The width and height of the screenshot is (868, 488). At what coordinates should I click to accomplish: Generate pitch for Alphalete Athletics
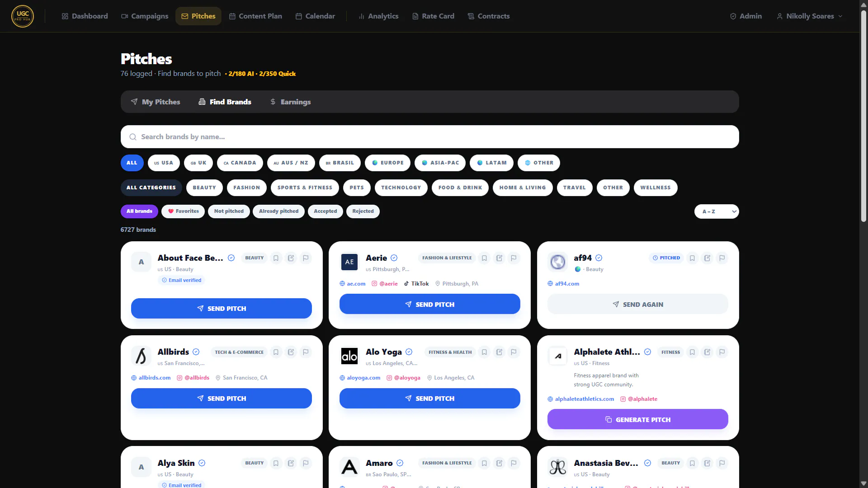pos(638,419)
